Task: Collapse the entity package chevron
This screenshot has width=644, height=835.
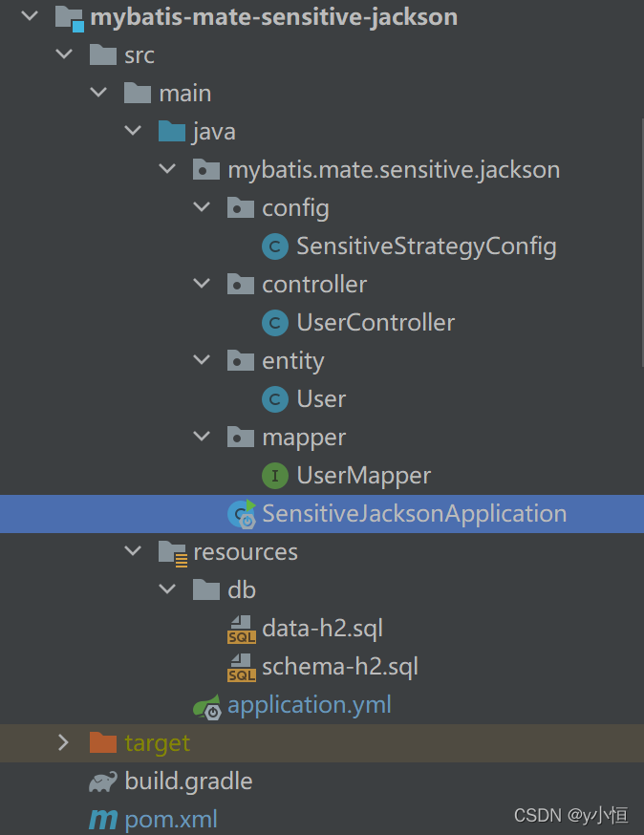Action: tap(202, 360)
